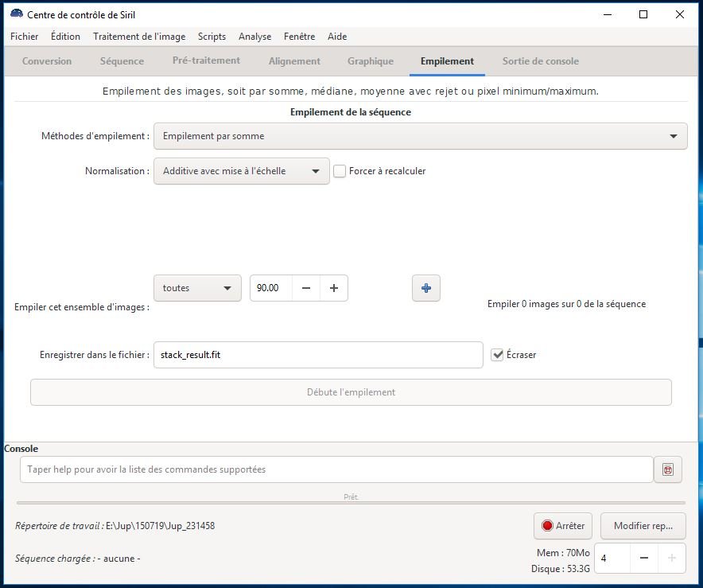The height and width of the screenshot is (588, 703).
Task: Switch to the Conversion tab
Action: coord(47,61)
